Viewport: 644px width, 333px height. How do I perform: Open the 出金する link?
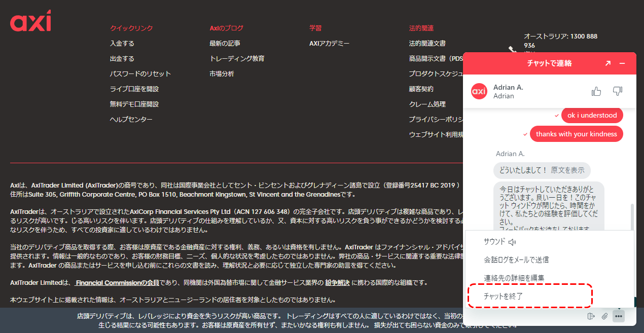tap(122, 59)
